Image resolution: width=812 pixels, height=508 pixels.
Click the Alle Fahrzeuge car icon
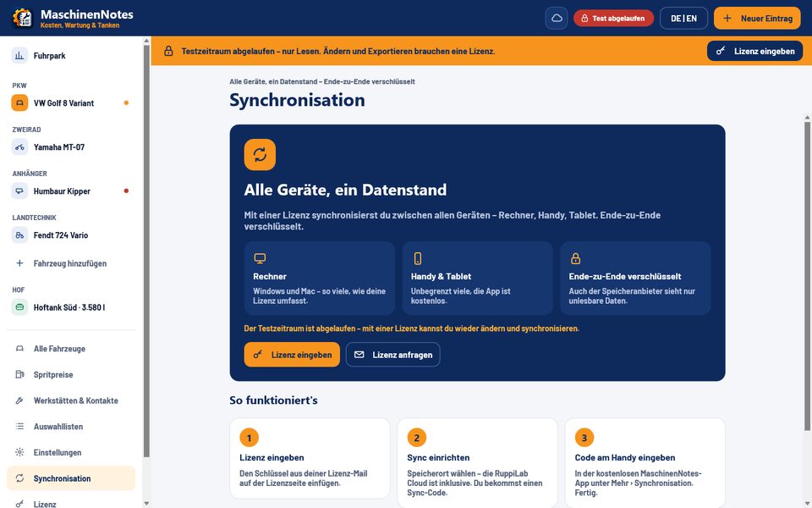coord(19,348)
